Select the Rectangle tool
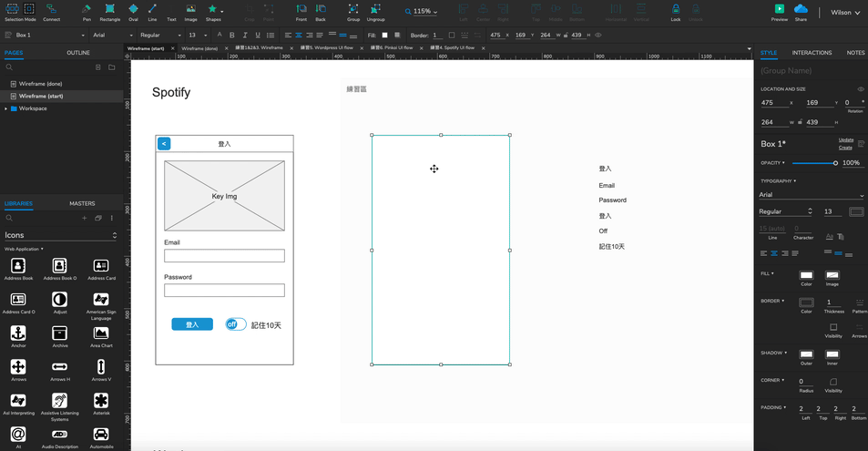Screen dimensions: 868x451 click(109, 12)
